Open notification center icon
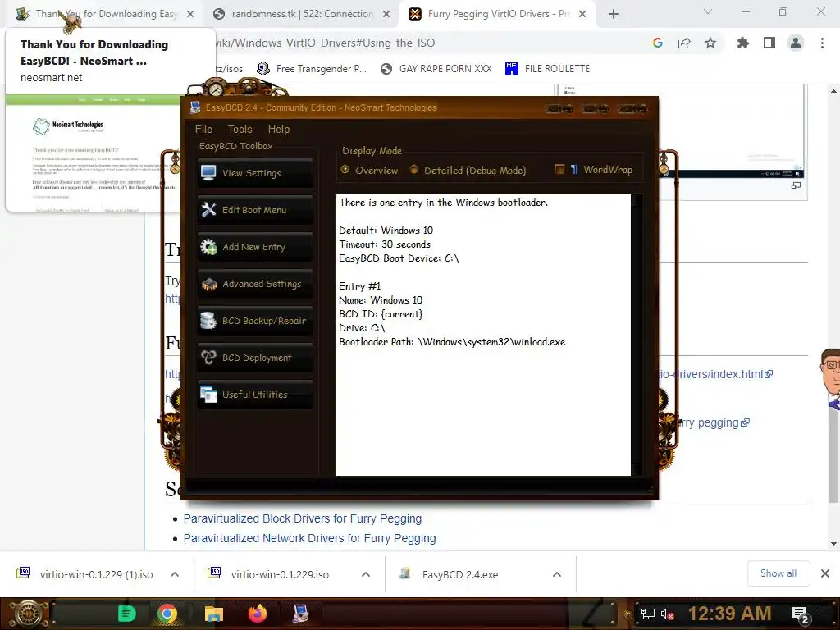 [799, 614]
